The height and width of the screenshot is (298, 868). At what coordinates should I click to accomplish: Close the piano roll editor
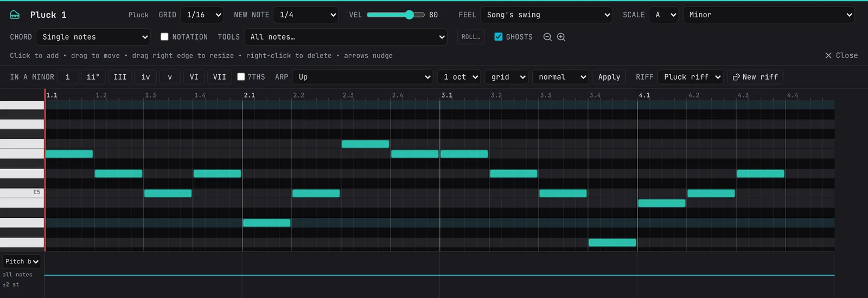(841, 55)
